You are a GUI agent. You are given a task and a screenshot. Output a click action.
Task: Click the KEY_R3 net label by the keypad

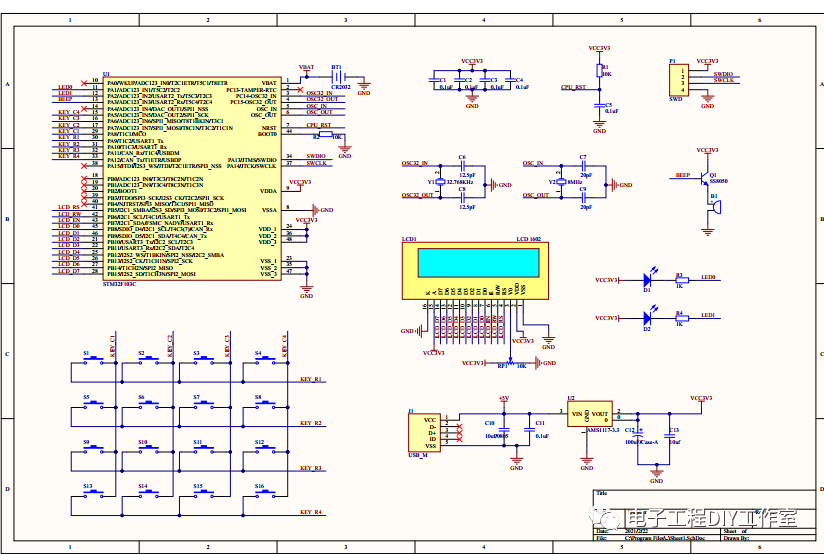[311, 468]
